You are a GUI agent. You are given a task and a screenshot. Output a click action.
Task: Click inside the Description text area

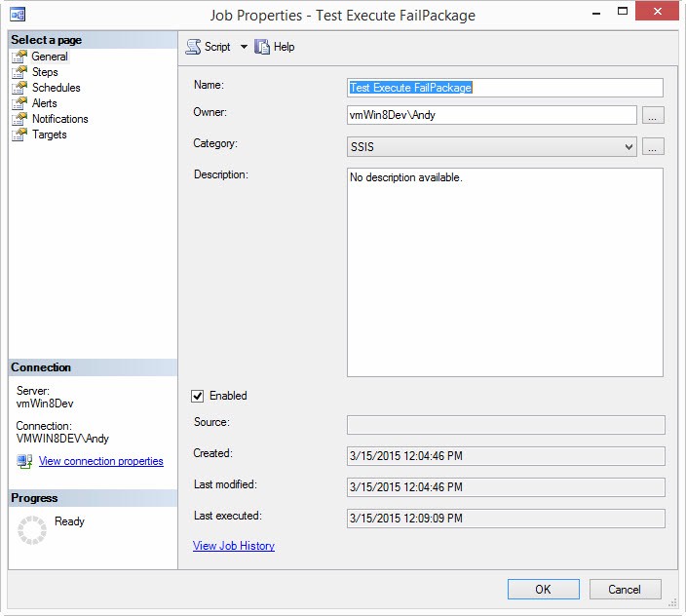click(505, 272)
